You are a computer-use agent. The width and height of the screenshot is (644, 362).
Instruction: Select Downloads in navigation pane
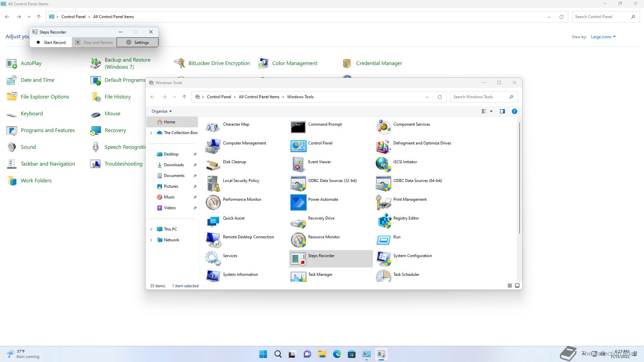[x=173, y=165]
